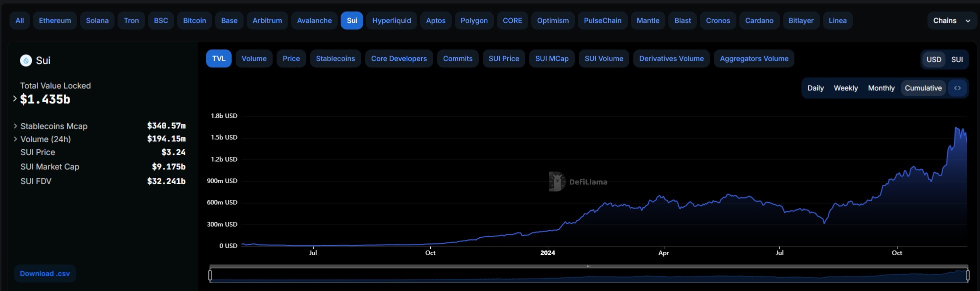This screenshot has height=291, width=980.
Task: Click the embed code icon button
Action: click(957, 88)
